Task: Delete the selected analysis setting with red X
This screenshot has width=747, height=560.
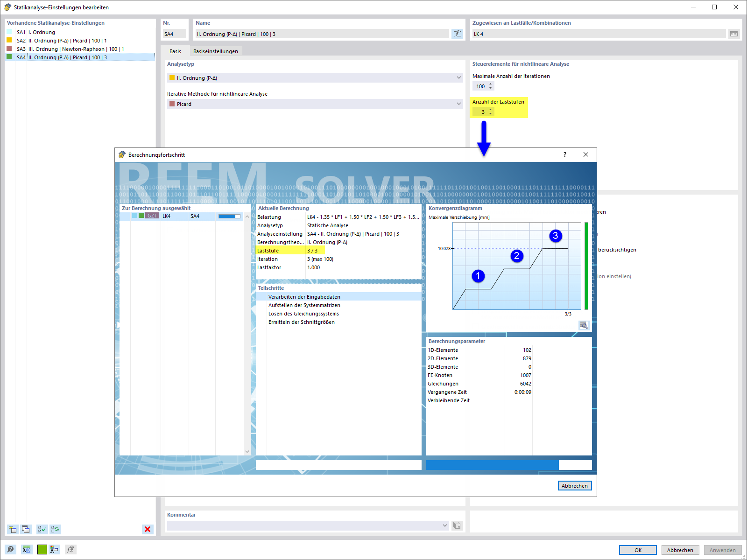Action: pyautogui.click(x=148, y=529)
